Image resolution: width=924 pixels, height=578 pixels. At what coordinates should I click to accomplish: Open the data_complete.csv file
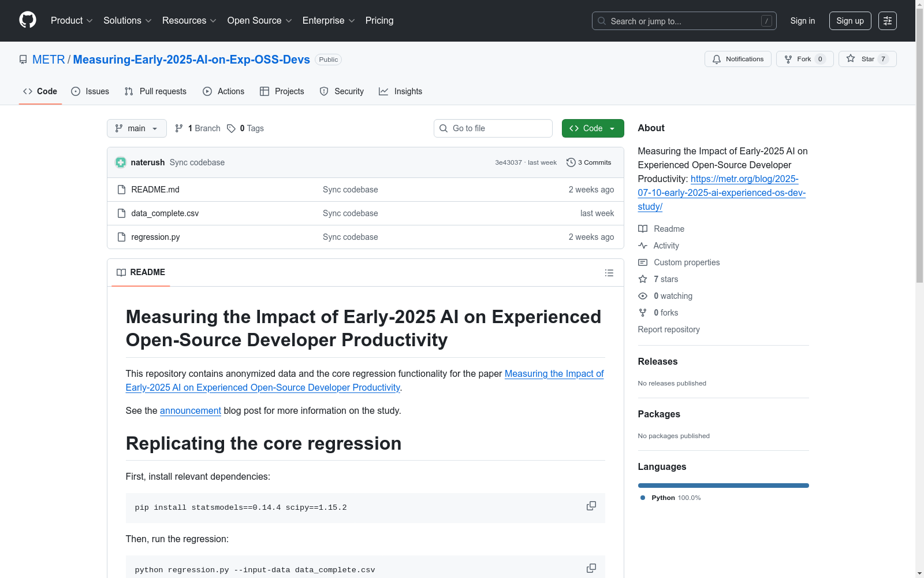pyautogui.click(x=165, y=213)
